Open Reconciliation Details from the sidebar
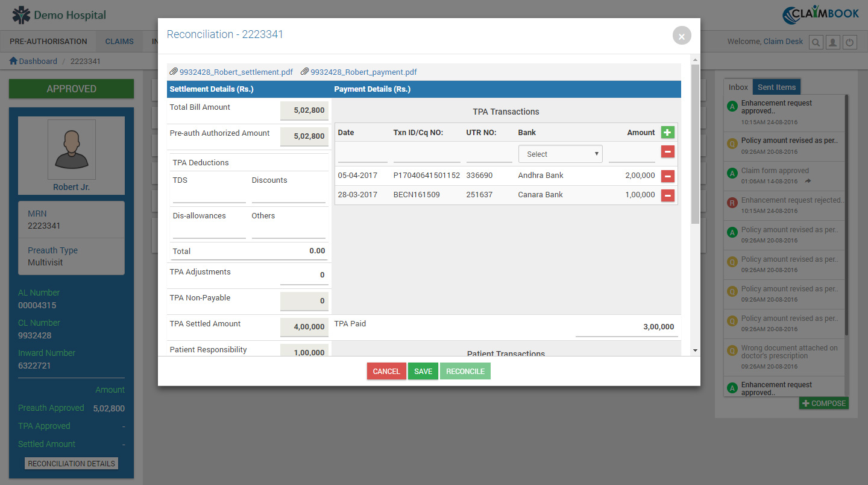868x485 pixels. pyautogui.click(x=71, y=463)
